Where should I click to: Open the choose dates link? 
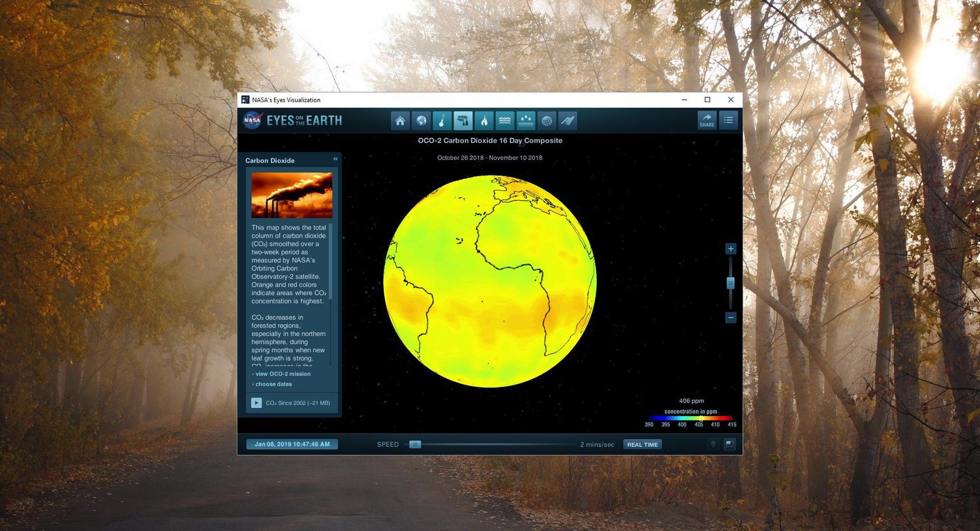point(272,384)
